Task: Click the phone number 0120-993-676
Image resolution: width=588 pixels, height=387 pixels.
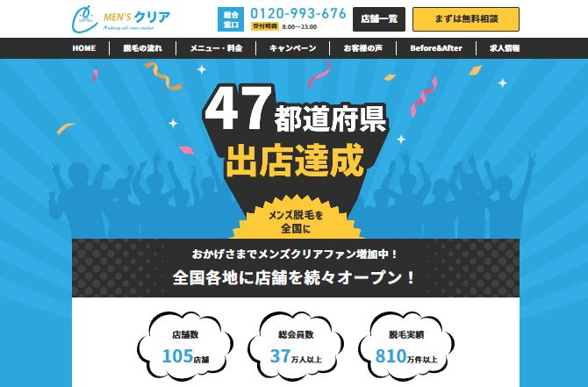Action: 298,13
